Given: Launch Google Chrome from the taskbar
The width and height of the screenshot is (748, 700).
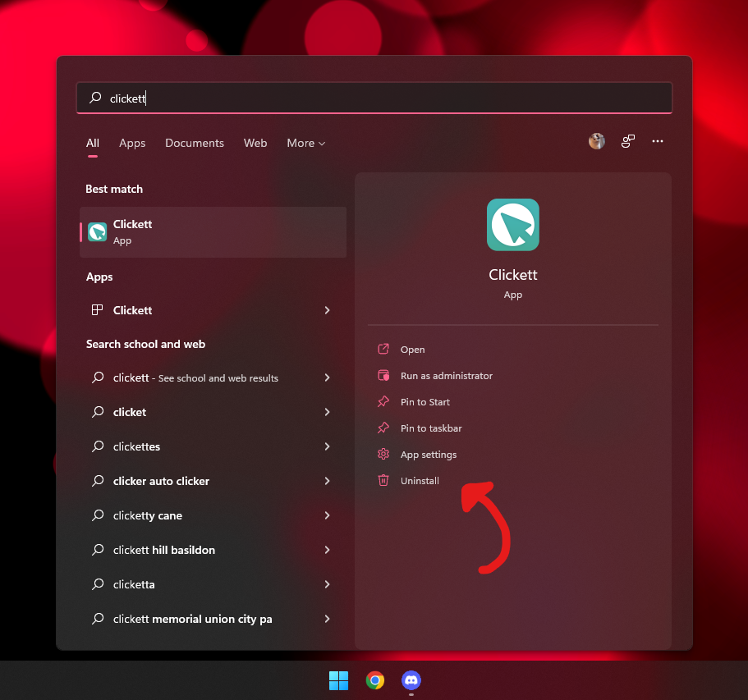Looking at the screenshot, I should click(375, 680).
